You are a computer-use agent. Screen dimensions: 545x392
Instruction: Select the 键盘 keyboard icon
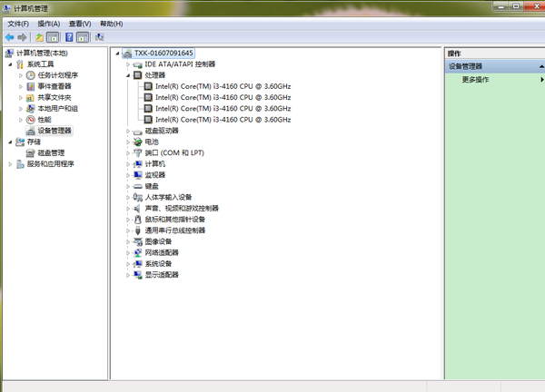coord(138,186)
